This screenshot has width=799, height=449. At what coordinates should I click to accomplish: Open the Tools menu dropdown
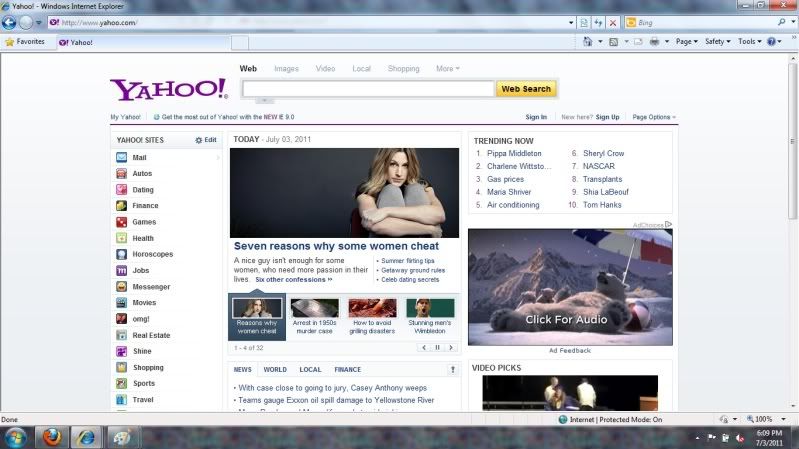click(750, 42)
